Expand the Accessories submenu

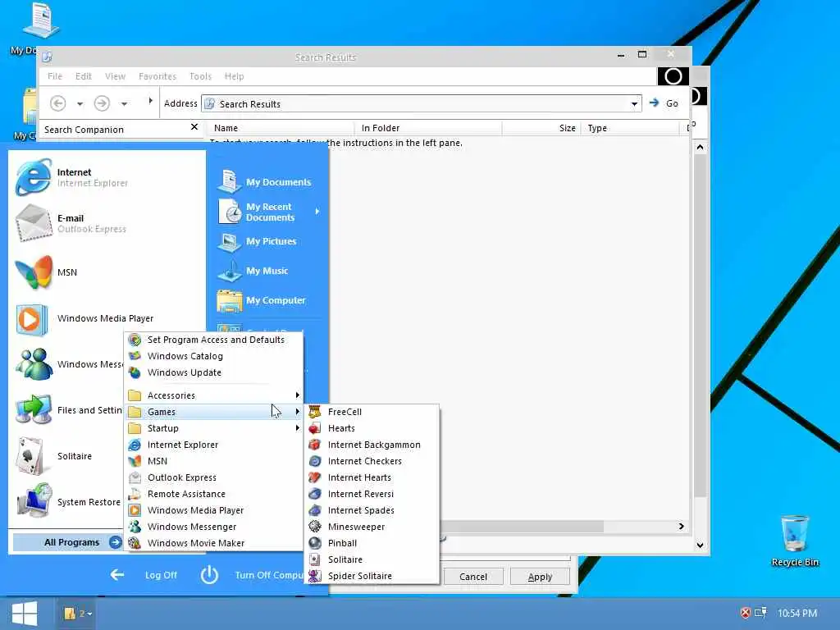214,395
